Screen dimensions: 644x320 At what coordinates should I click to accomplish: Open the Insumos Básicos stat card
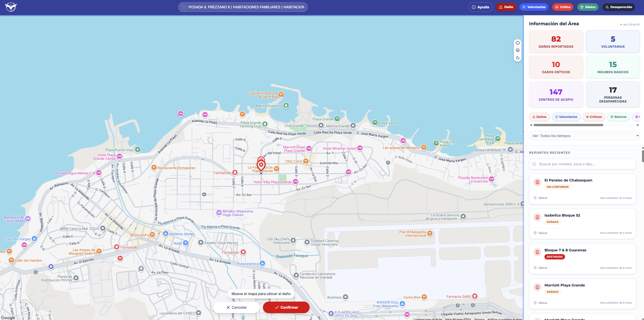pyautogui.click(x=613, y=67)
